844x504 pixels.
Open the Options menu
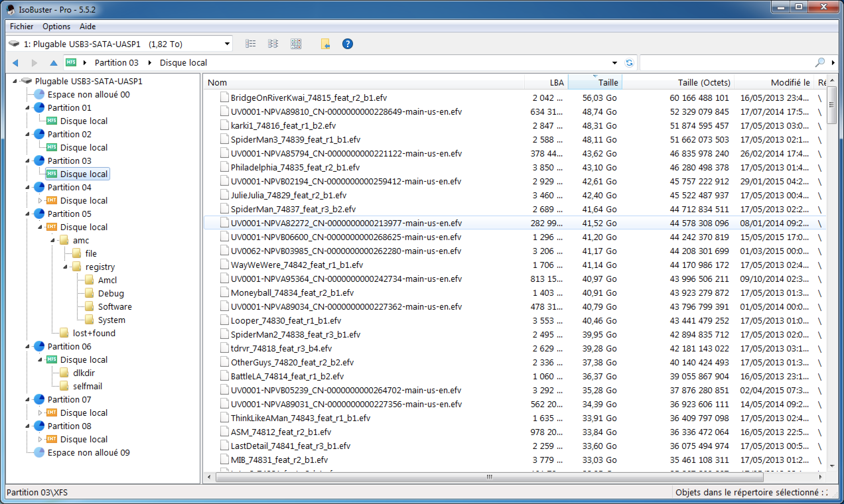56,26
